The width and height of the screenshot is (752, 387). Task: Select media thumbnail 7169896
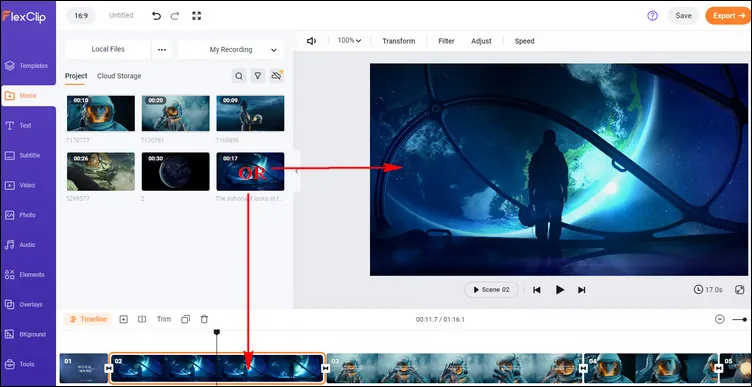pos(250,113)
